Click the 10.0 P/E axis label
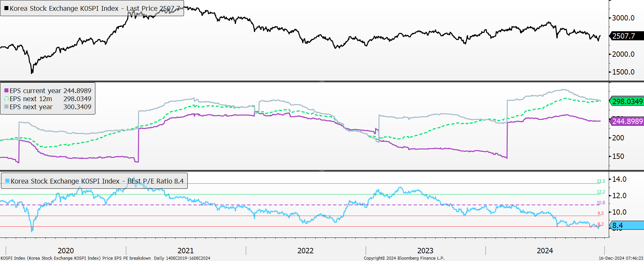Viewport: 644px width, 261px height. point(619,212)
